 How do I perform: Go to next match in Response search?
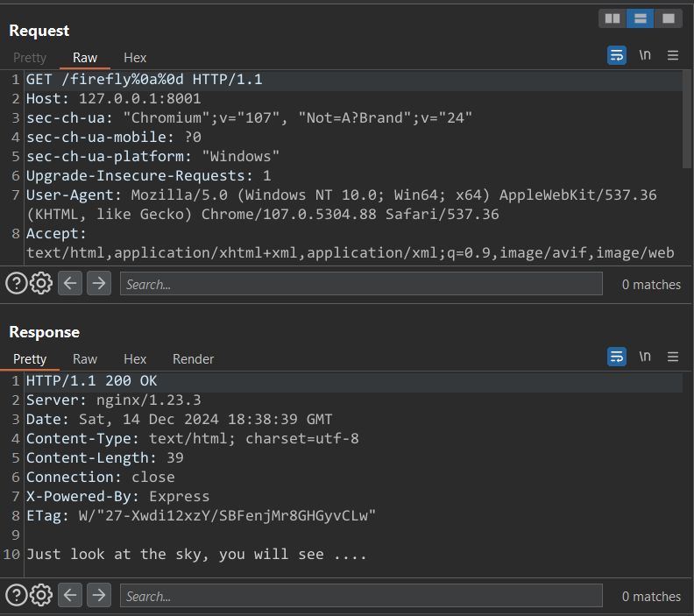click(x=99, y=596)
